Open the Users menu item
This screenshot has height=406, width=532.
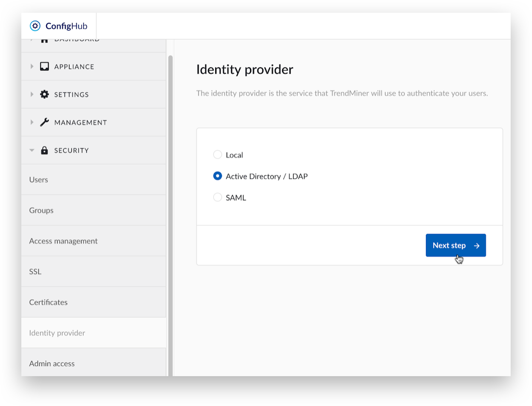coord(93,180)
